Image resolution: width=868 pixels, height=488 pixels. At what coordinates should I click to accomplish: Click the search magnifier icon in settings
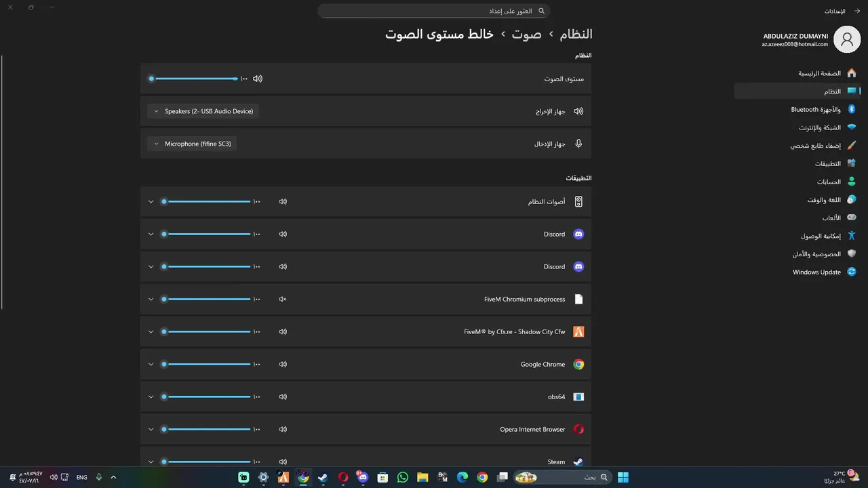point(541,11)
